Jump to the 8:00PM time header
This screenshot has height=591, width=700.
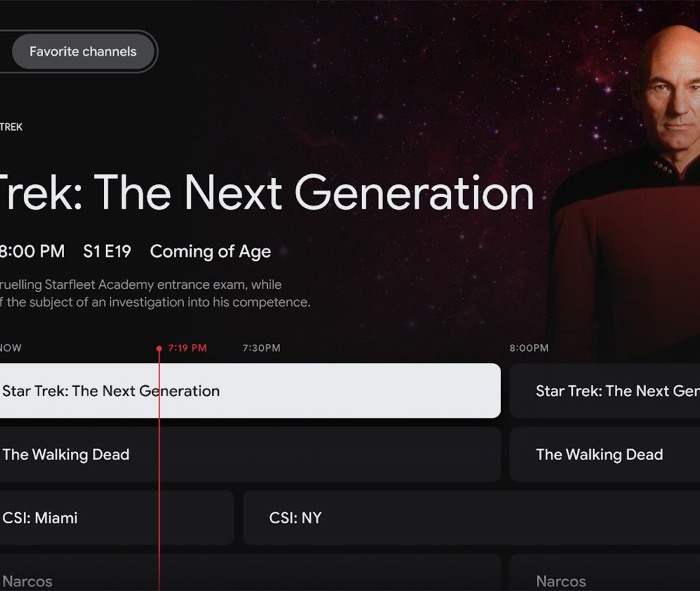click(528, 348)
